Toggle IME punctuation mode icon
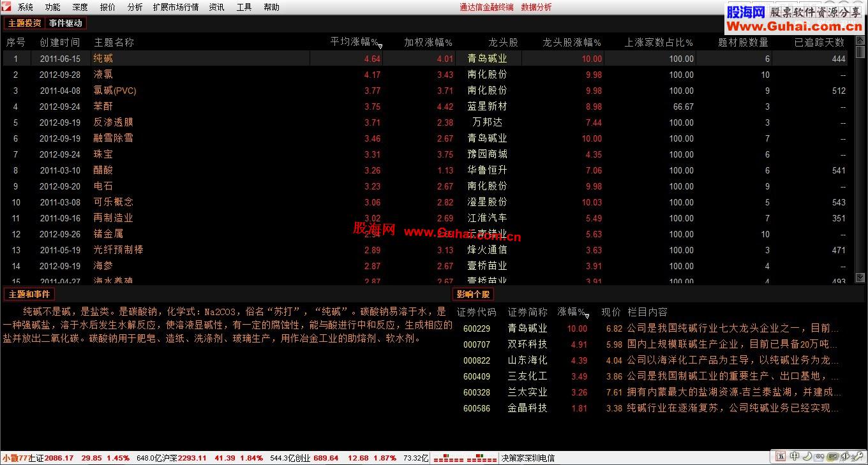Screen dimensions: 868x465 (819, 457)
